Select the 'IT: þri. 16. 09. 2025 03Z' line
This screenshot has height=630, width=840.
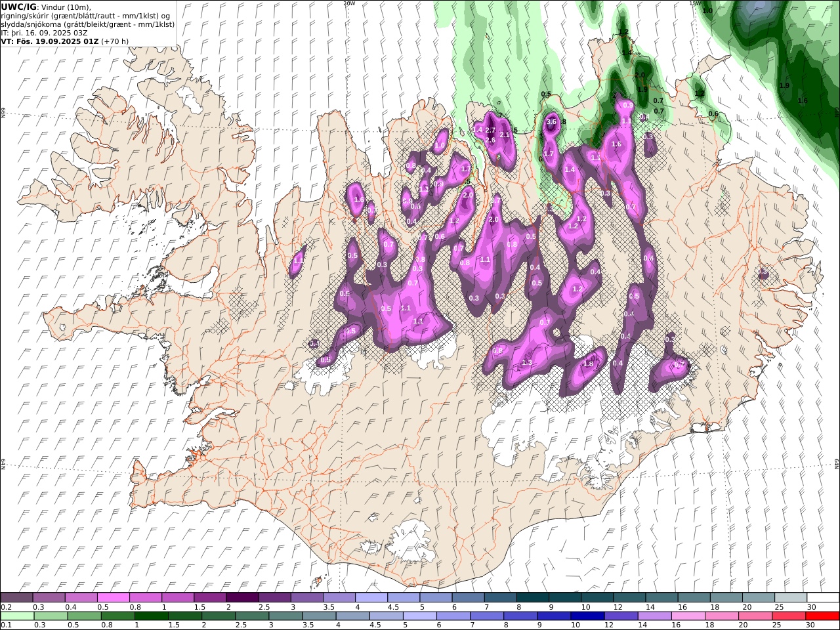pyautogui.click(x=45, y=32)
